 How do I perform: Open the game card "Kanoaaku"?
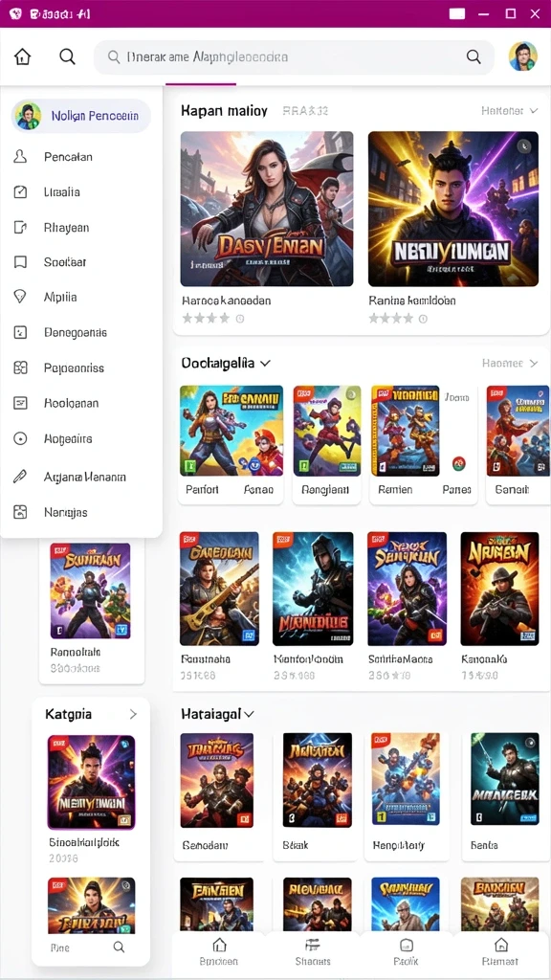(499, 606)
